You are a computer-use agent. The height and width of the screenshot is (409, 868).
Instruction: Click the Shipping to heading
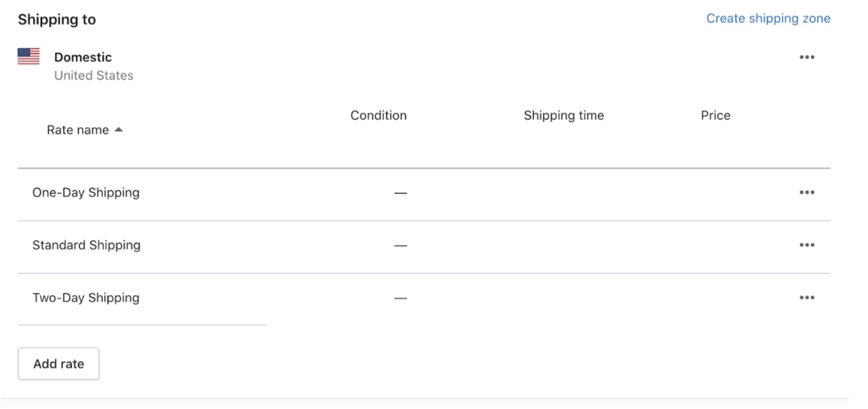57,19
